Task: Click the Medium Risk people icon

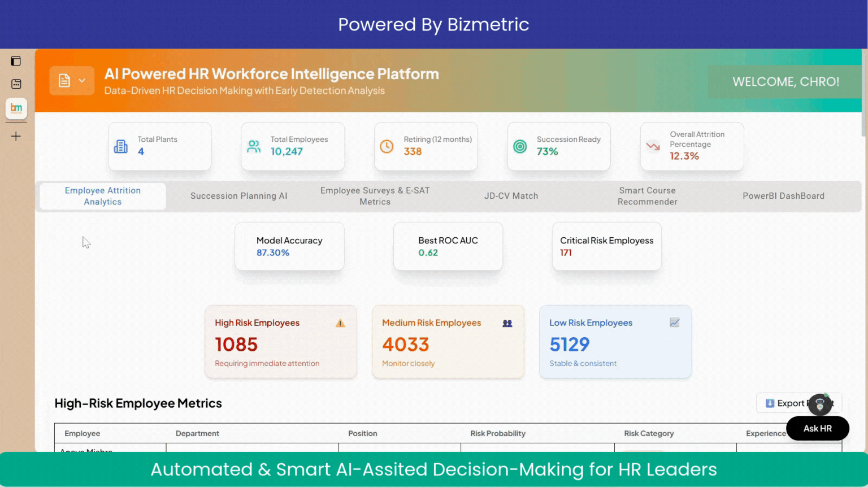Action: point(507,323)
